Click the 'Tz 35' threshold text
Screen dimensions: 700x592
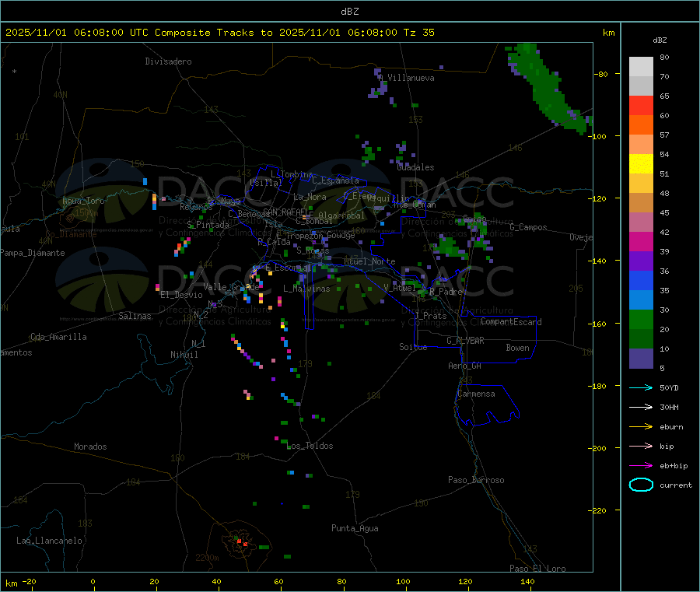pyautogui.click(x=418, y=33)
